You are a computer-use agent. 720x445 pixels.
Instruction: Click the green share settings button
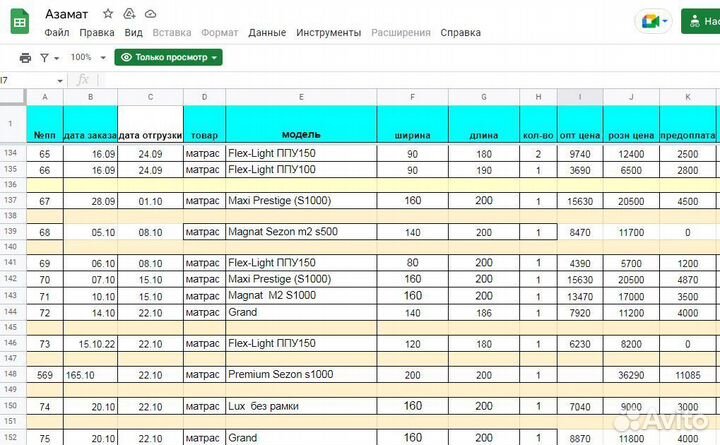pos(701,21)
